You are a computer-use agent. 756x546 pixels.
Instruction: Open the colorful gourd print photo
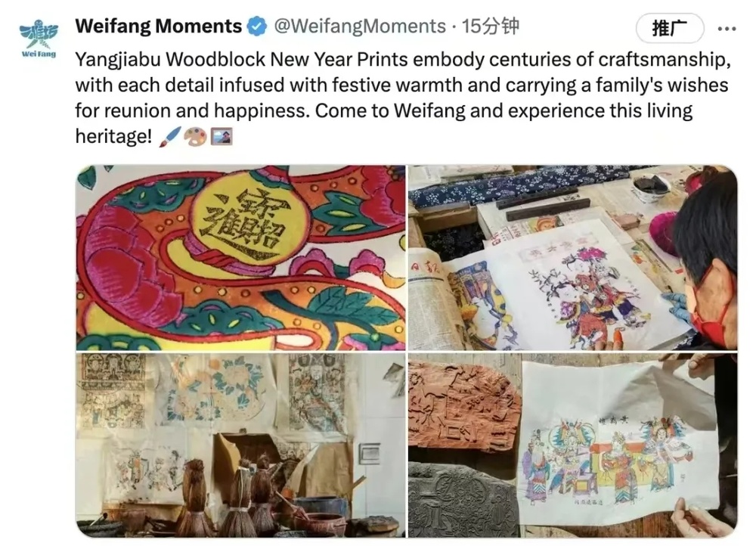[x=240, y=258]
